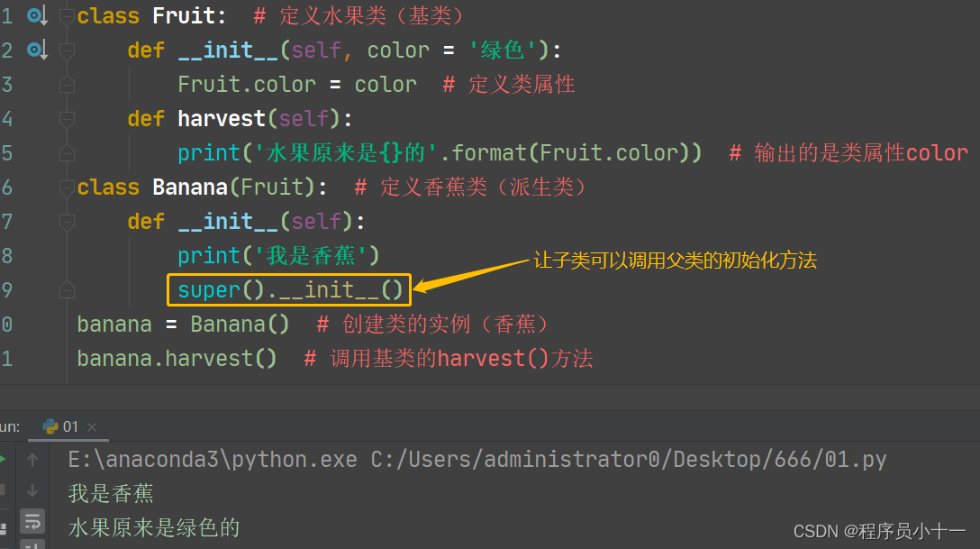Click the Up the Stack Trace arrow icon
The image size is (980, 549).
(x=32, y=460)
